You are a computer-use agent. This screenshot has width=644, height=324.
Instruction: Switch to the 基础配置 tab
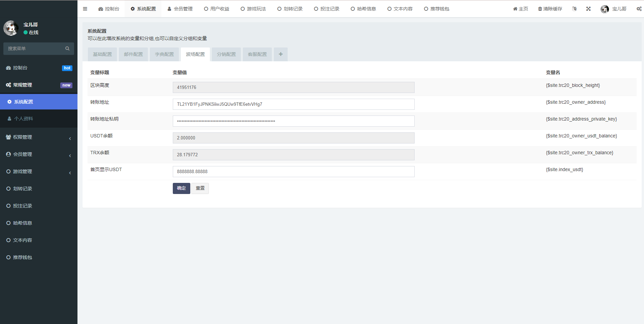[102, 54]
